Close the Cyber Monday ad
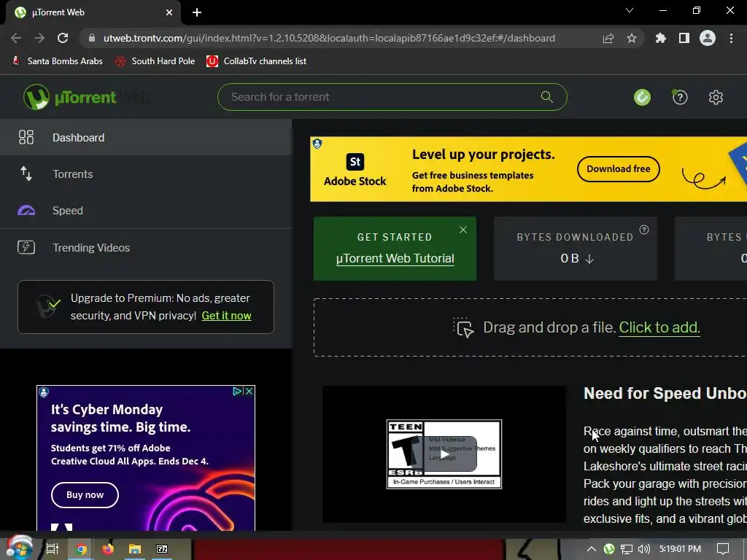The height and width of the screenshot is (560, 747). pyautogui.click(x=249, y=392)
